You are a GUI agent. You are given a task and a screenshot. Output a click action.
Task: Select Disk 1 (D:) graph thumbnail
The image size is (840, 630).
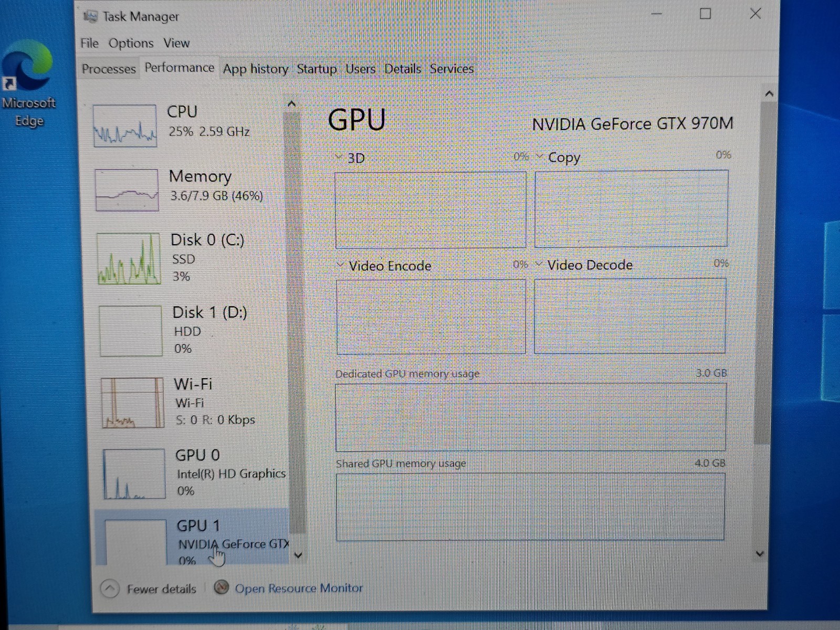(x=131, y=331)
